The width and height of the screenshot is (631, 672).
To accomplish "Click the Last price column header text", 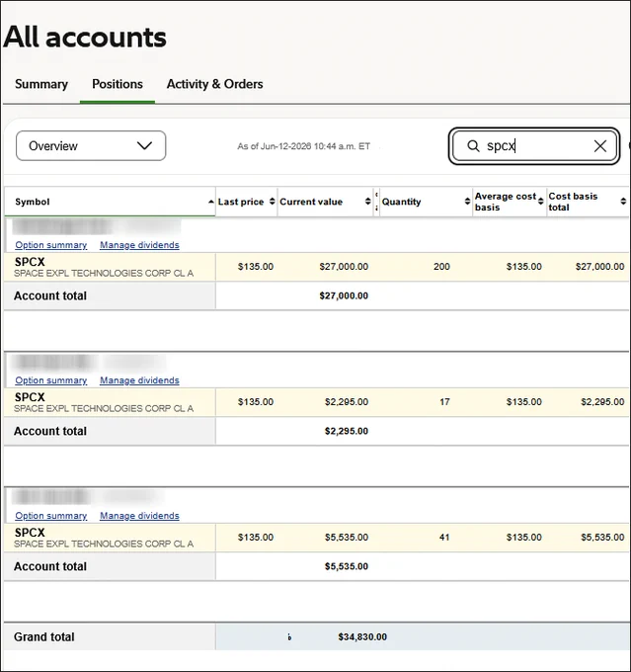I will point(241,202).
